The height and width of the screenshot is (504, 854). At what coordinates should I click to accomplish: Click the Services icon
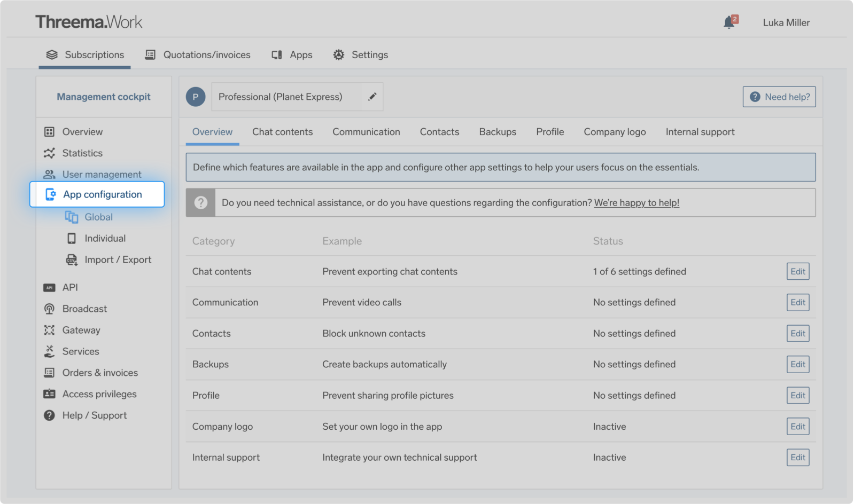[x=49, y=351]
